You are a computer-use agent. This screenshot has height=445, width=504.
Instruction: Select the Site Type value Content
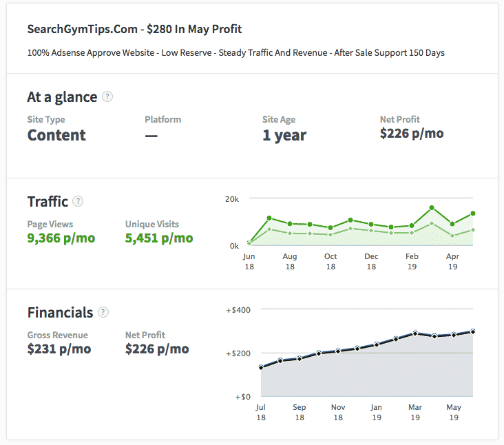click(56, 135)
